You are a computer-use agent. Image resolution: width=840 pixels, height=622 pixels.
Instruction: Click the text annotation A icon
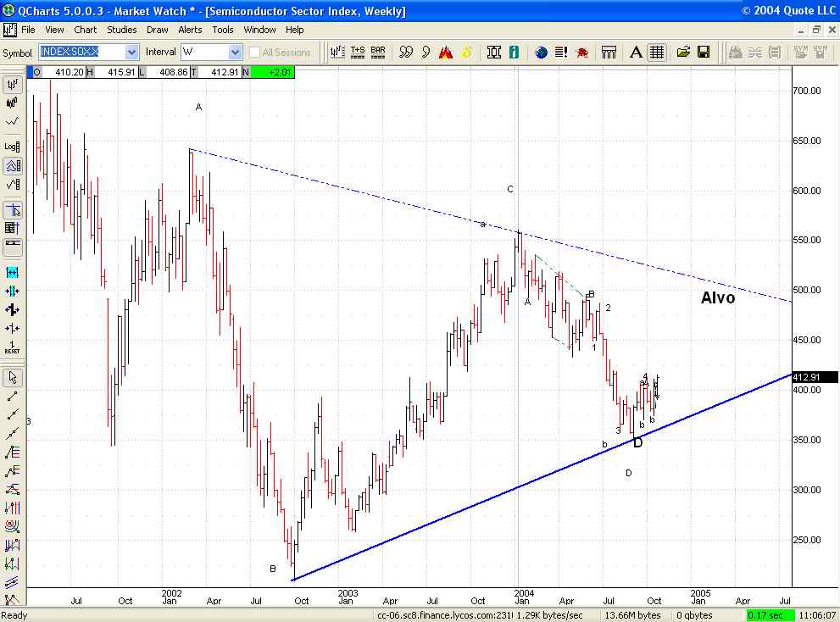636,52
